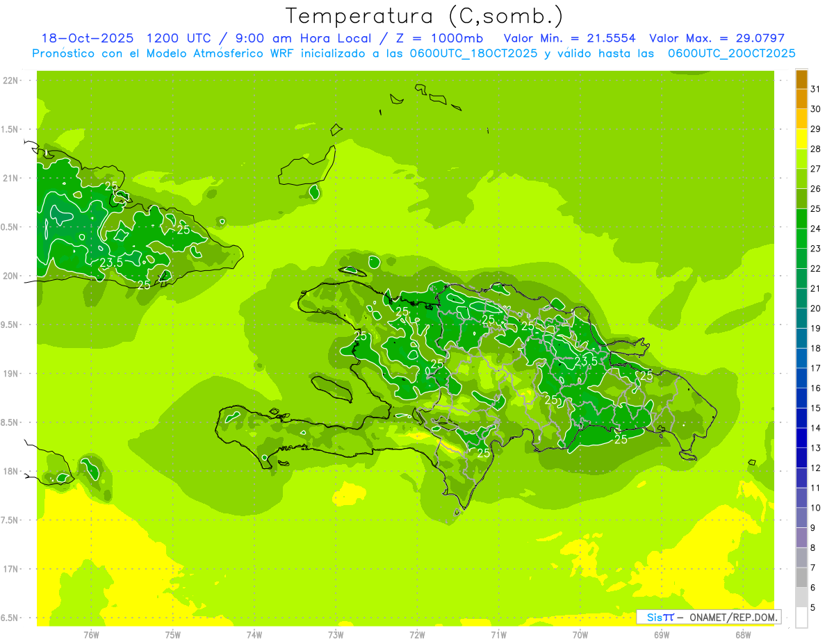Click the 21N latitude axis label
The height and width of the screenshot is (644, 834).
pyautogui.click(x=11, y=179)
